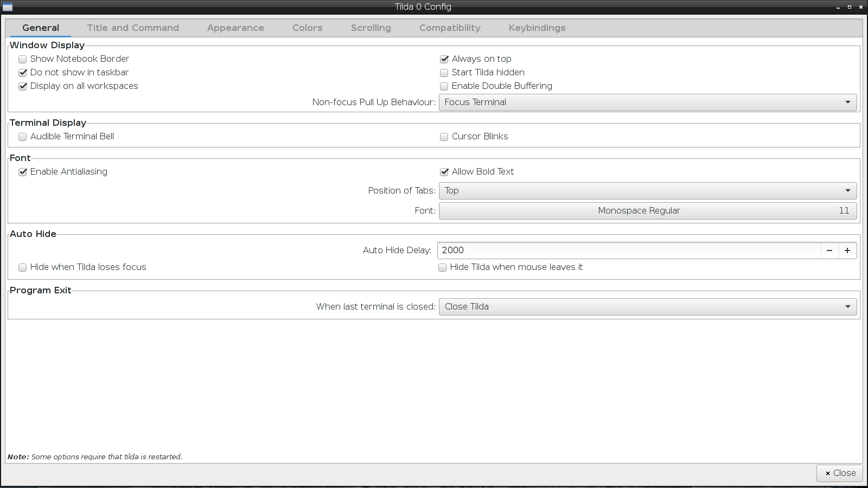Image resolution: width=868 pixels, height=488 pixels.
Task: Switch to Title and Command tab
Action: pyautogui.click(x=133, y=28)
